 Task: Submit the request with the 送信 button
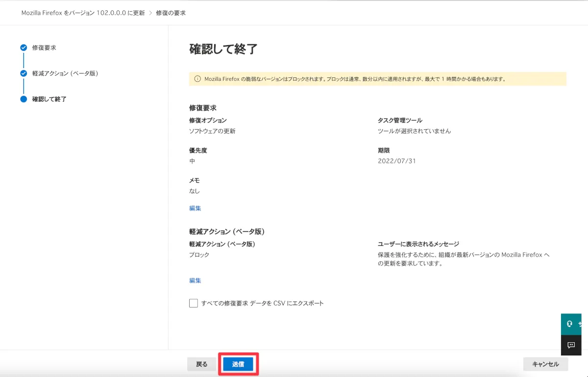click(238, 364)
